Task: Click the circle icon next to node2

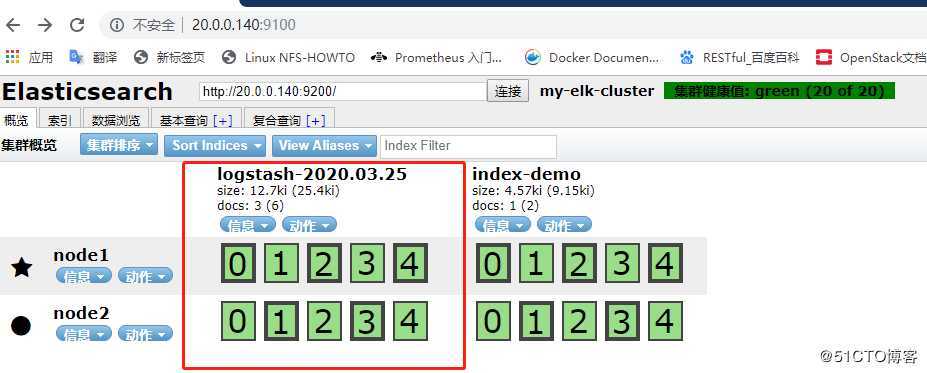Action: (x=21, y=325)
